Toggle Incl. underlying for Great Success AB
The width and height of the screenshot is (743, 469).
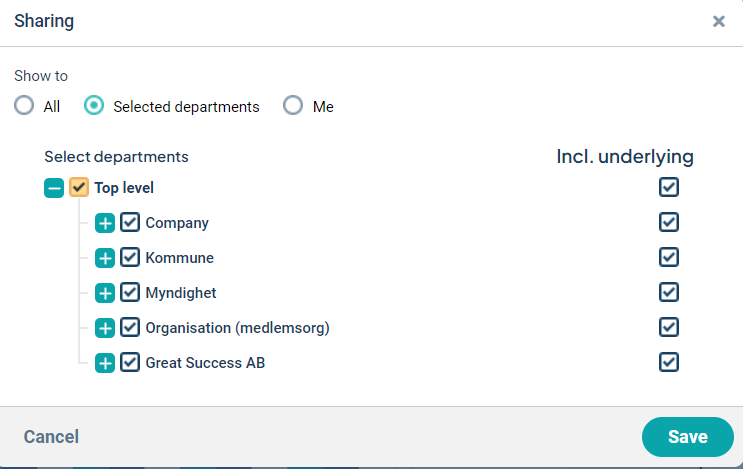tap(669, 362)
